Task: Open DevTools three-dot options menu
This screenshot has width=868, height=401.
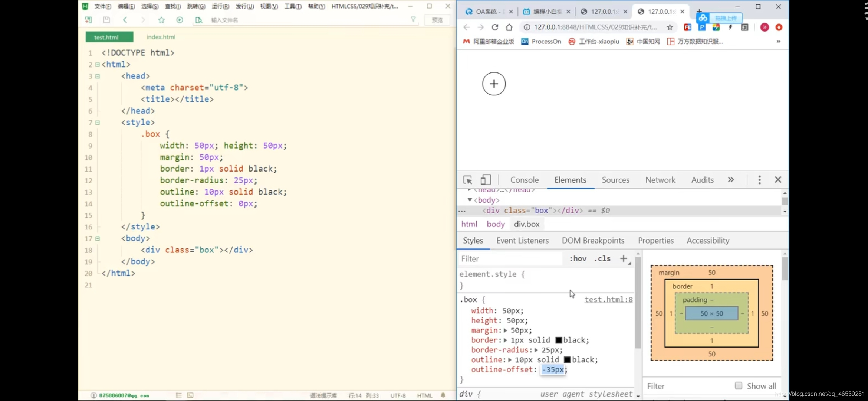Action: click(759, 180)
